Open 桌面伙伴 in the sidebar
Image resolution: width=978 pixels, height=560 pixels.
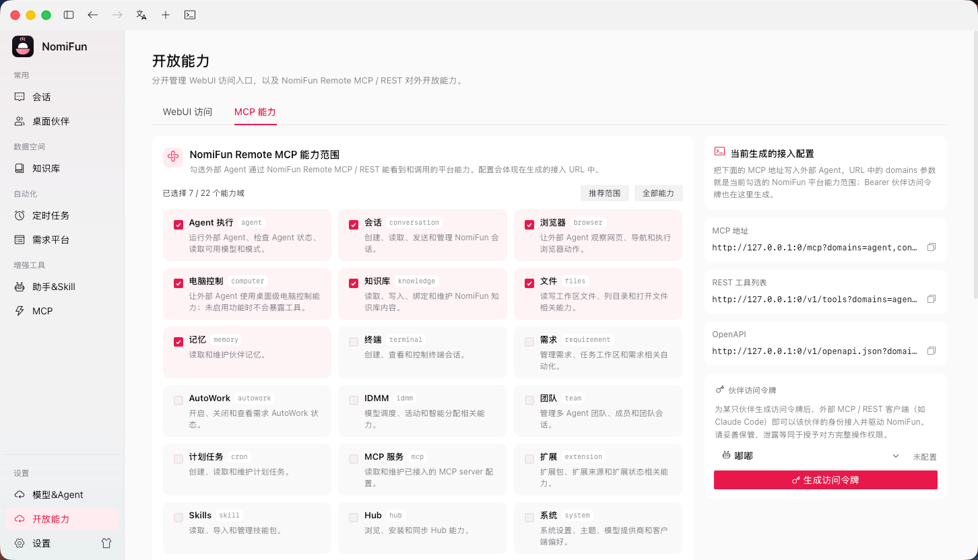(62, 121)
